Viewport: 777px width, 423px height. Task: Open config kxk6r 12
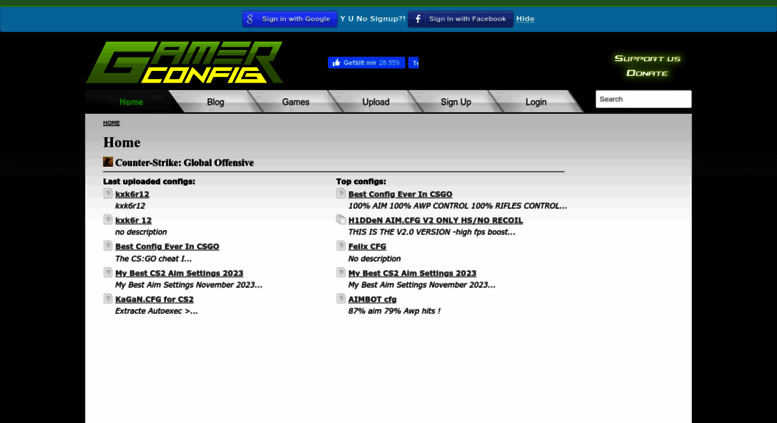[133, 220]
